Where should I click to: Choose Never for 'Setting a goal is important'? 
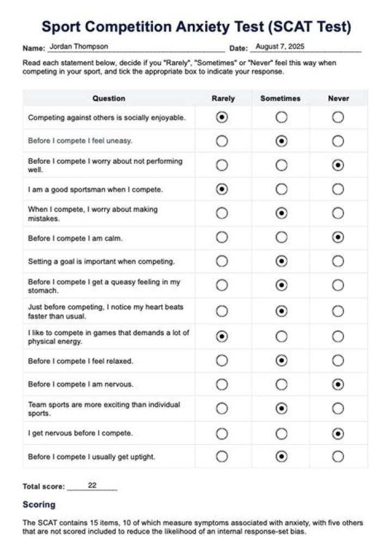pyautogui.click(x=338, y=261)
